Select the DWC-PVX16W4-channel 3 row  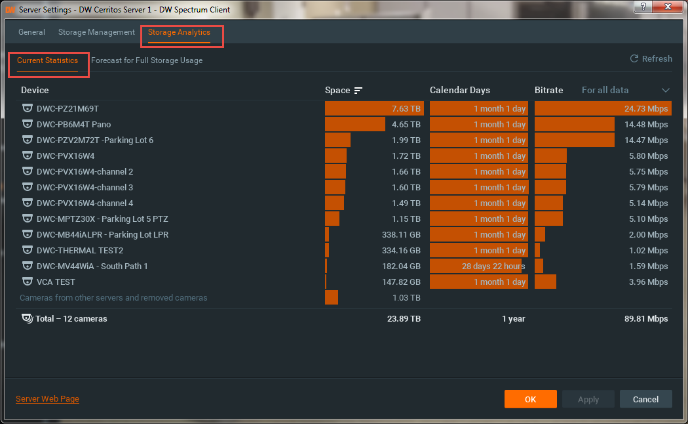click(85, 187)
